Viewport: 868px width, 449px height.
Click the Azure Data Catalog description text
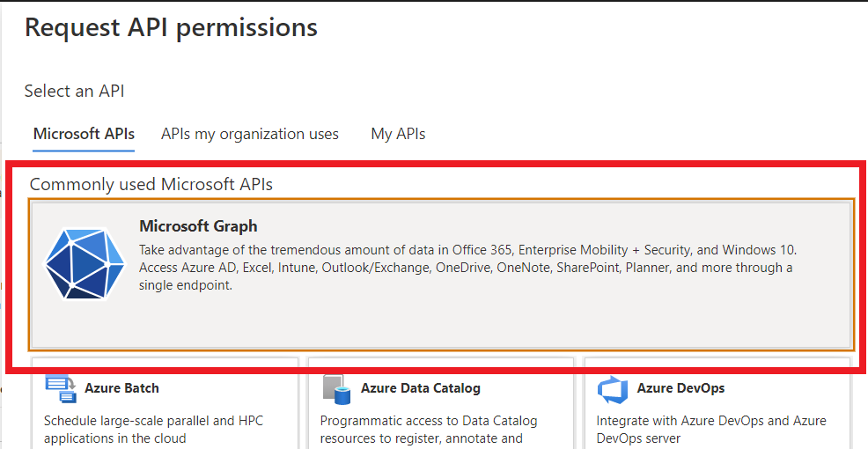[x=429, y=430]
